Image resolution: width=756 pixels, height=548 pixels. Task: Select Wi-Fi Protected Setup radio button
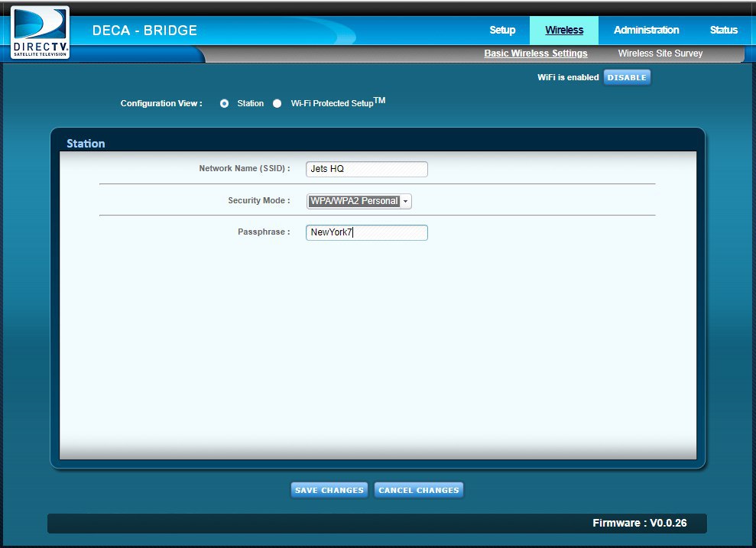(277, 104)
